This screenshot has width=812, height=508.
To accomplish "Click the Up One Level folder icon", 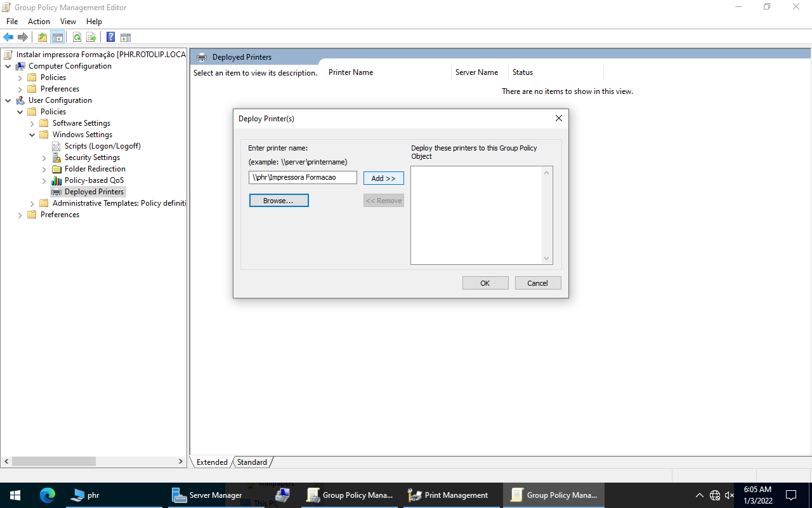I will 43,37.
